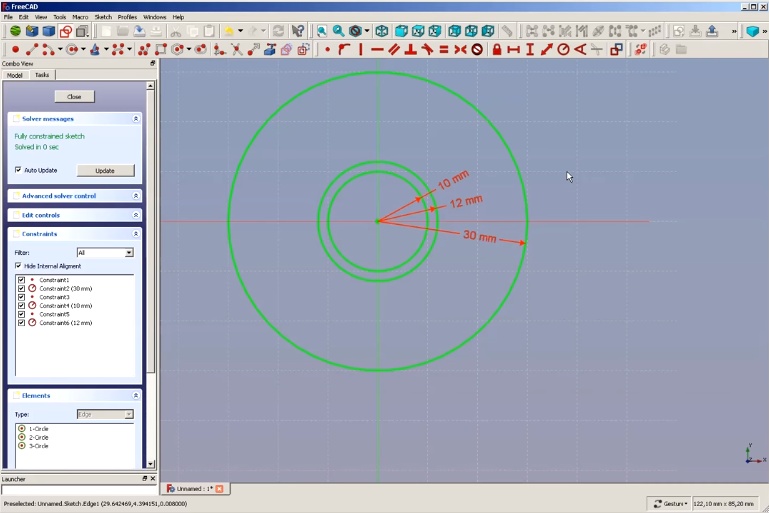Screen dimensions: 769x513
Task: Apply the Equal constraint
Action: pos(444,50)
